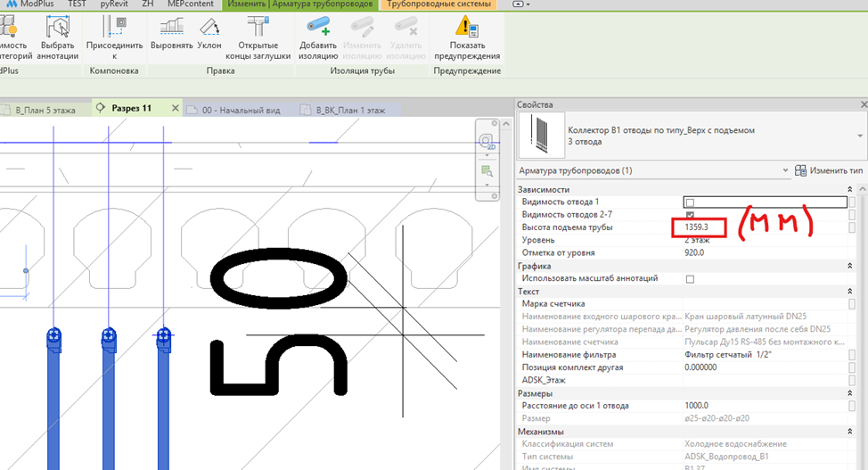The image size is (868, 470).
Task: Click the Отметка от уровня value 920.0
Action: [x=694, y=252]
